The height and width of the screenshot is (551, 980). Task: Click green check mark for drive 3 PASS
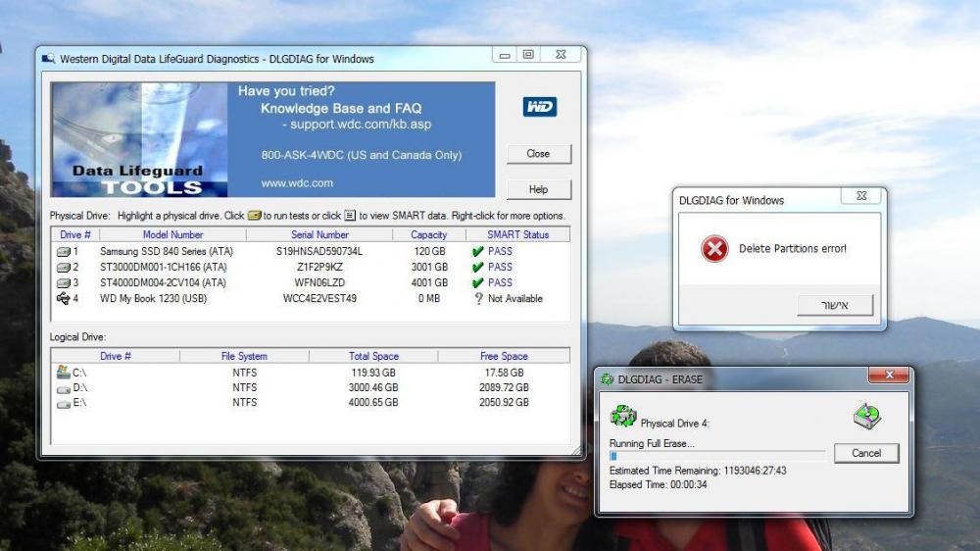pos(478,282)
